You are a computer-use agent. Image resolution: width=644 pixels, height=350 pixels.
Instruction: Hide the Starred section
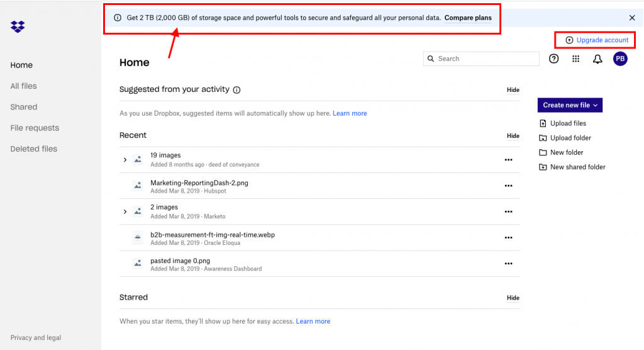(513, 298)
